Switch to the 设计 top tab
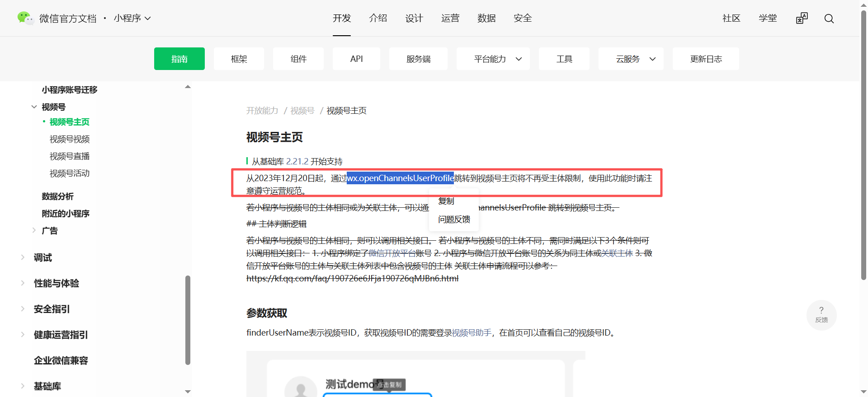 point(414,18)
